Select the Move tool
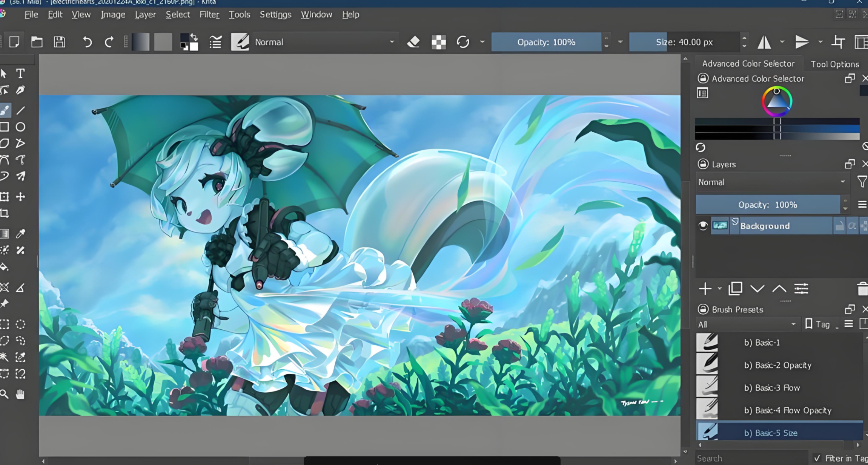This screenshot has height=465, width=868. click(x=20, y=197)
